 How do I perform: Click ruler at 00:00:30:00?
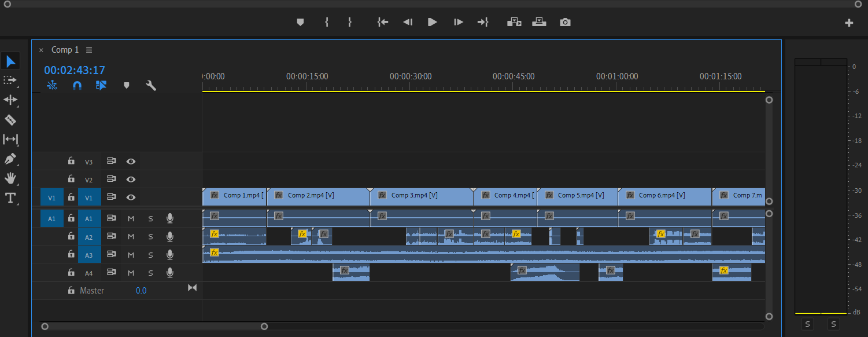point(410,76)
